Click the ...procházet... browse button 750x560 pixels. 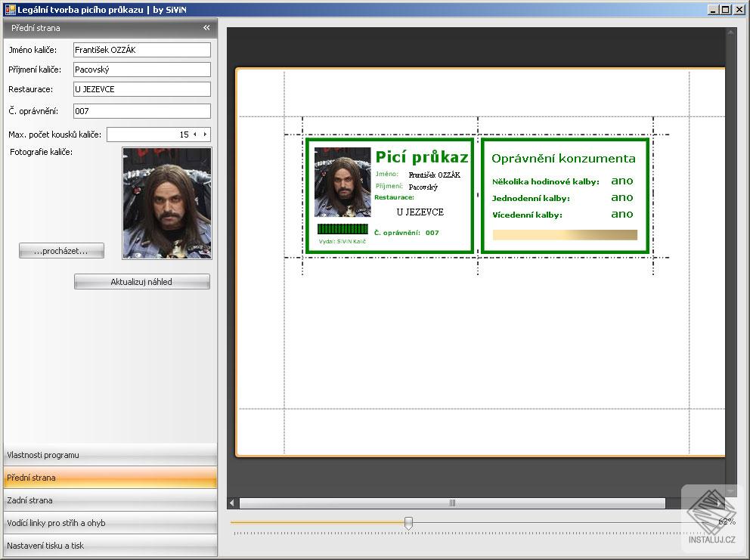61,251
